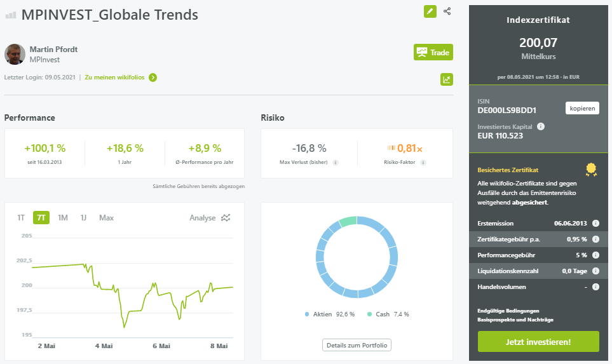Open the Analyse chart view

(210, 218)
